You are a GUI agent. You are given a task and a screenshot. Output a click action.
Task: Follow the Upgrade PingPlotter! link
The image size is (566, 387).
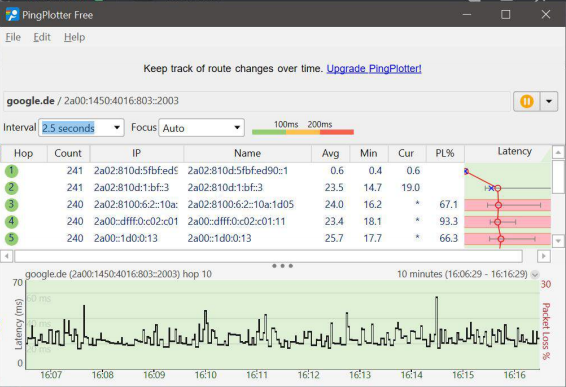coord(374,69)
